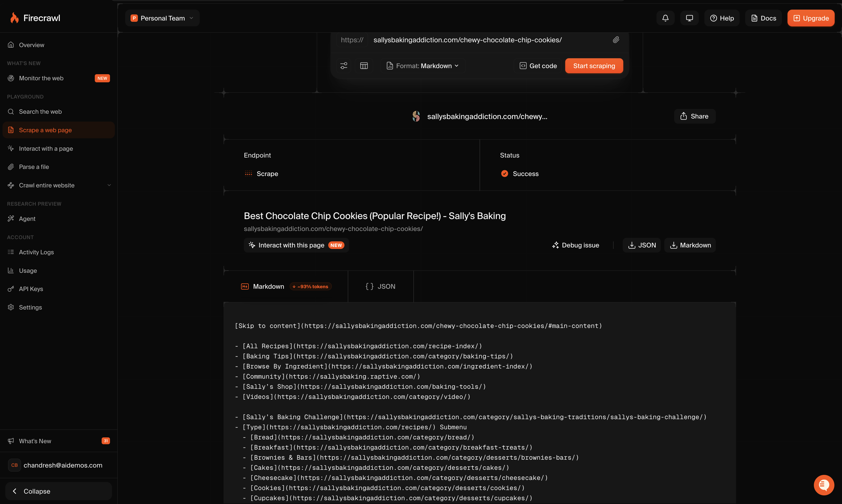Open the scrape options sliders icon
The image size is (842, 504).
343,66
